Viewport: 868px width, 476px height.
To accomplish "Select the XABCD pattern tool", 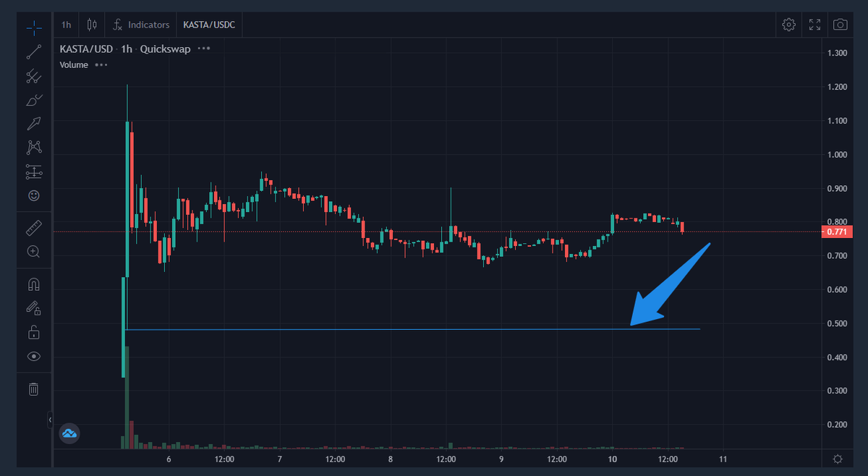I will [x=33, y=148].
